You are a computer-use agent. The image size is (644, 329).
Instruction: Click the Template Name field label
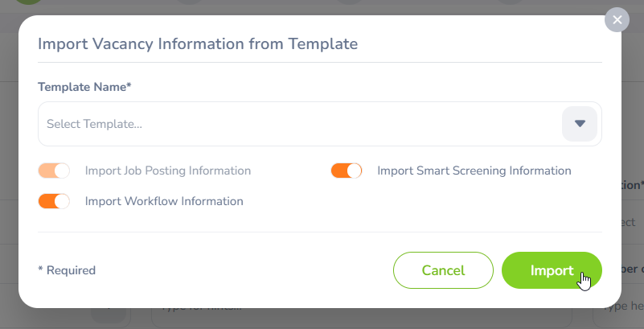point(84,87)
